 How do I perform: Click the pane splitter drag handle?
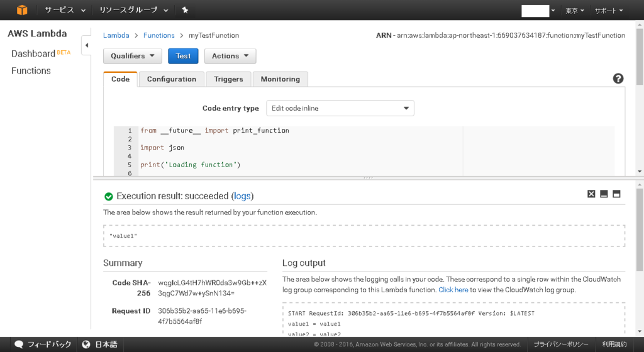click(x=368, y=178)
